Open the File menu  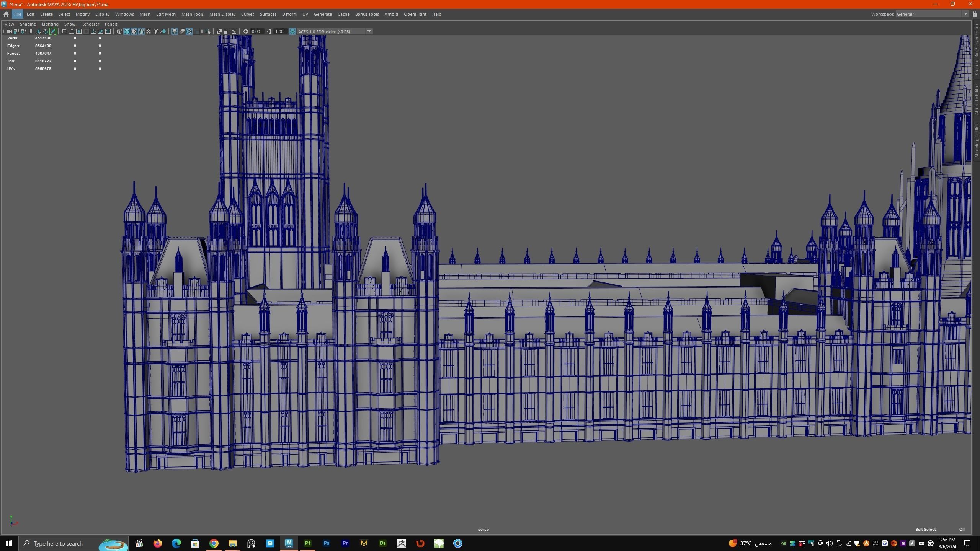[17, 14]
